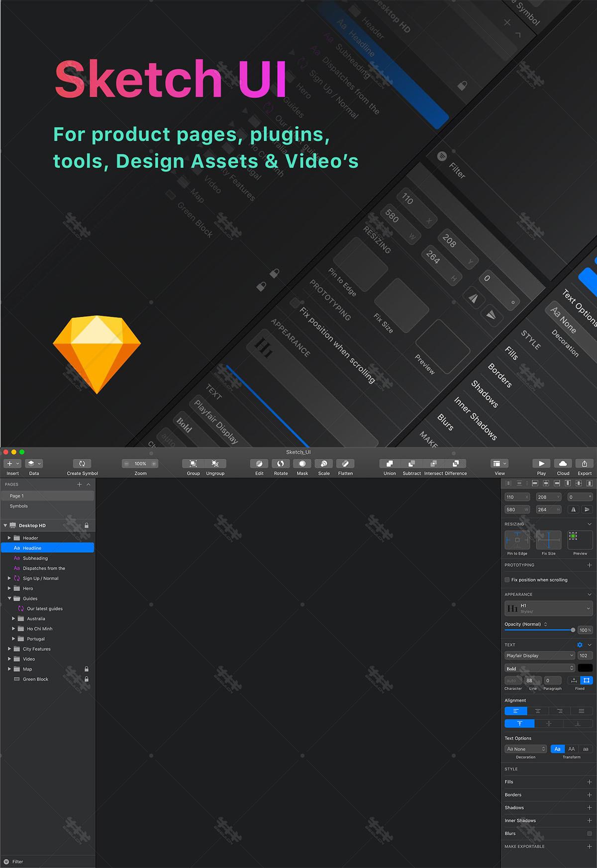
Task: Open the H1 text style dropdown
Action: [x=549, y=608]
